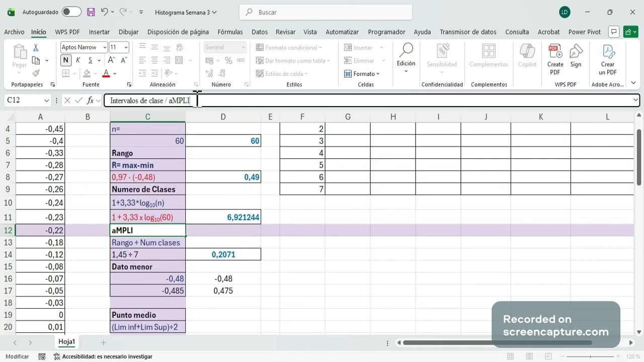Screen dimensions: 644x362
Task: Open the Power Pivot tab
Action: tap(585, 32)
